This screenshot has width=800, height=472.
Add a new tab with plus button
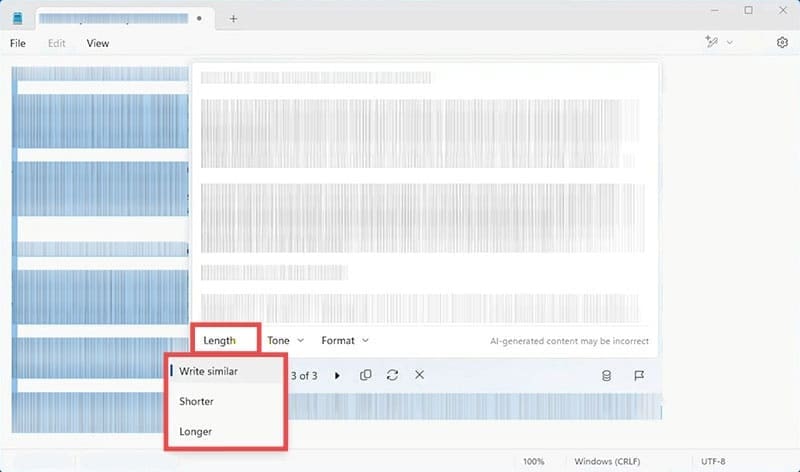pyautogui.click(x=233, y=19)
